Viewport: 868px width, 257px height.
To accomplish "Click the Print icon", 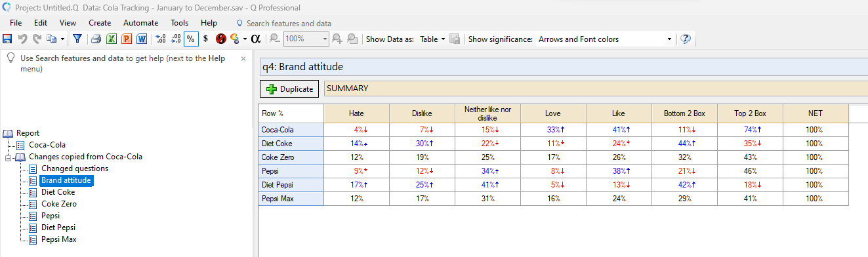I will click(x=96, y=39).
